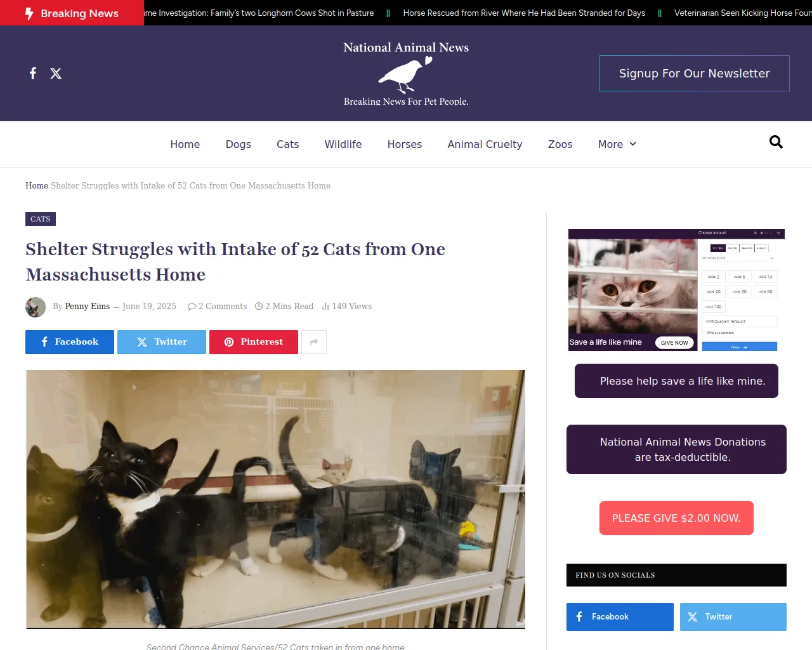The image size is (812, 650).
Task: Go to Animal Cruelty section
Action: click(485, 144)
